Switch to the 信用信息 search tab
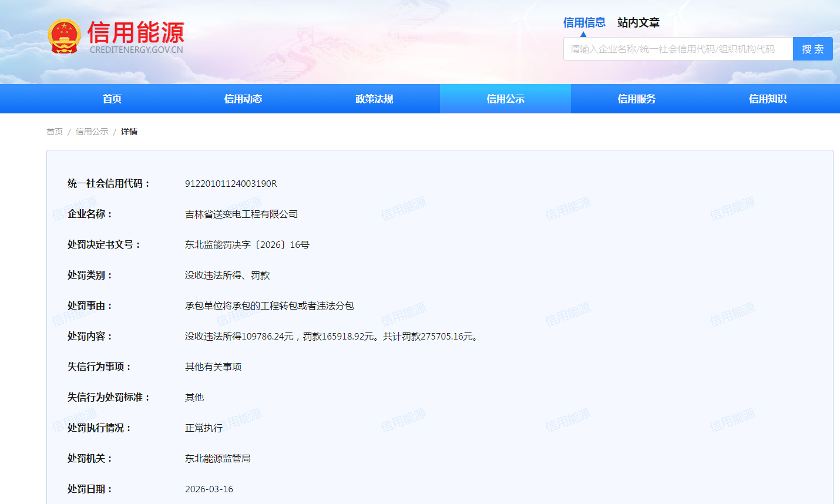The width and height of the screenshot is (840, 504). (584, 22)
